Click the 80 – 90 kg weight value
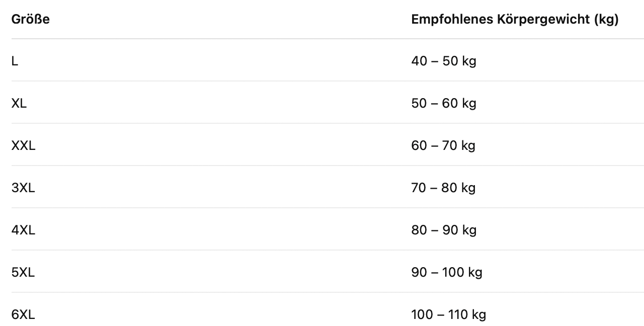The height and width of the screenshot is (326, 644). tap(443, 230)
